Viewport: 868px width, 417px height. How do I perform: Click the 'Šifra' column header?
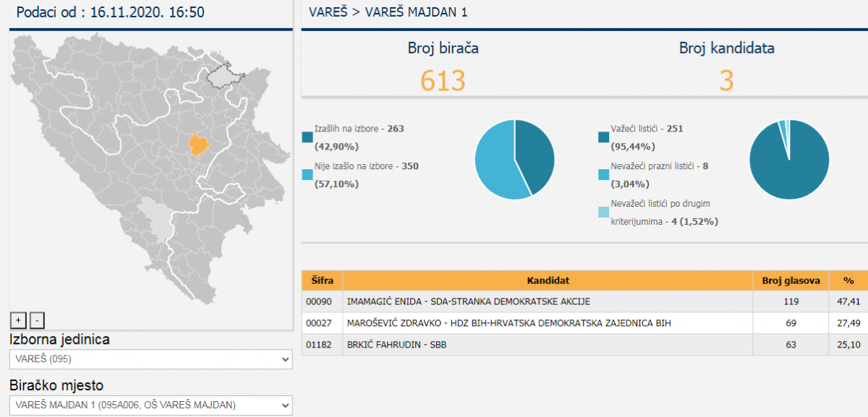(x=322, y=280)
